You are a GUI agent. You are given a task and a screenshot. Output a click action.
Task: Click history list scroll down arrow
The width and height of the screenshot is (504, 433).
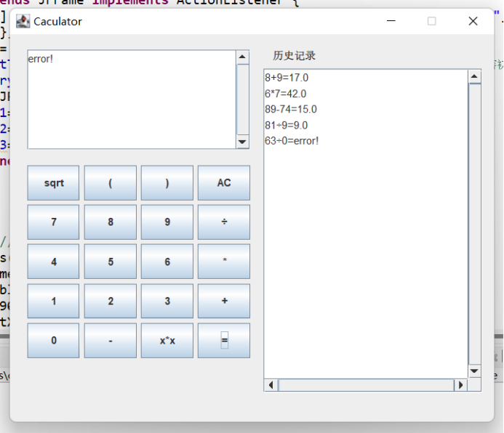(474, 371)
